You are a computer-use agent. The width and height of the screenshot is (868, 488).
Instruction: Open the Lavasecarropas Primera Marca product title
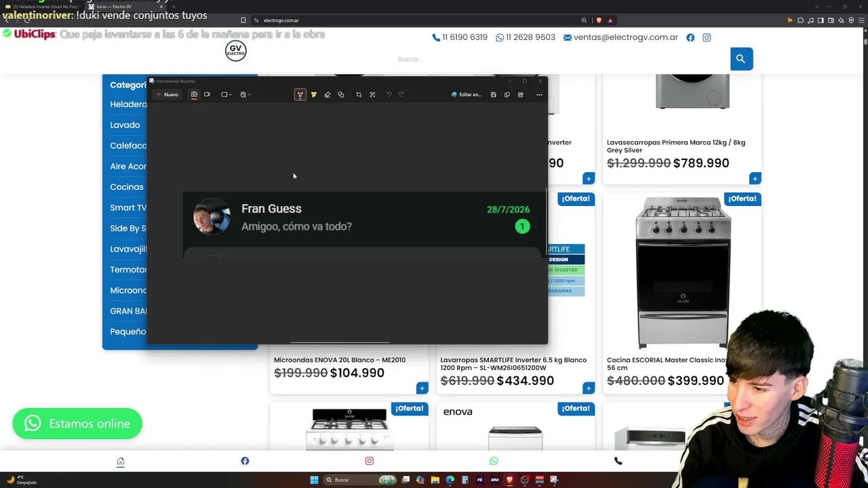pyautogui.click(x=676, y=146)
